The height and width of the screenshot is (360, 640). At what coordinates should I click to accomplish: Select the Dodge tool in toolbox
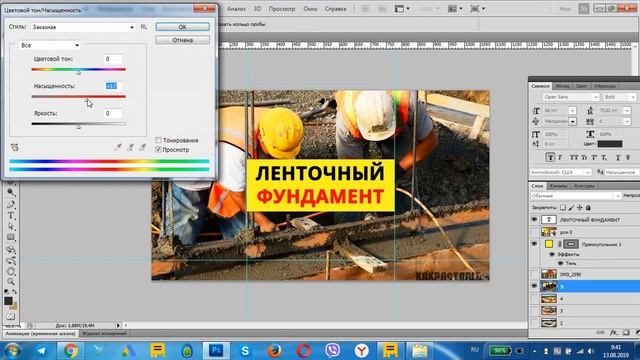coord(11,192)
